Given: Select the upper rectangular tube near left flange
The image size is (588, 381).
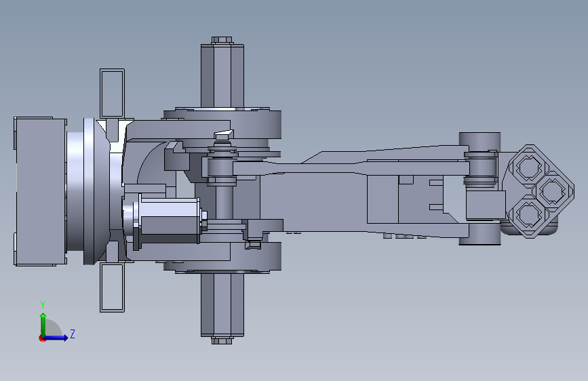Looking at the screenshot, I should point(112,93).
